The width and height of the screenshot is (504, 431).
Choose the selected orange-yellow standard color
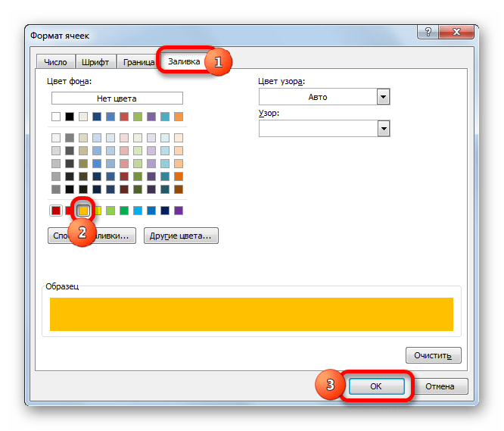tap(83, 211)
